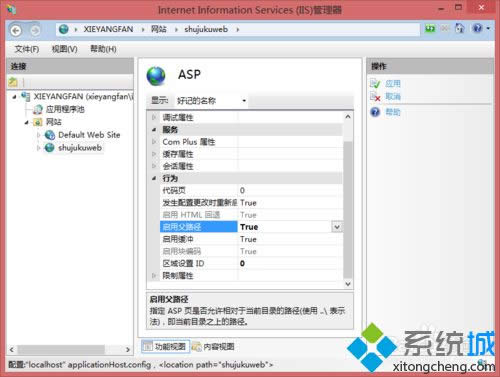Select the shujukuweb site in tree
Viewport: 500px width, 377px height.
tap(80, 148)
